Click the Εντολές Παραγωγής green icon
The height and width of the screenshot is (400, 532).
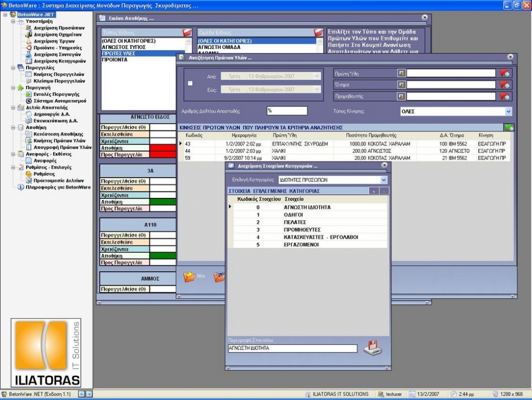(29, 94)
